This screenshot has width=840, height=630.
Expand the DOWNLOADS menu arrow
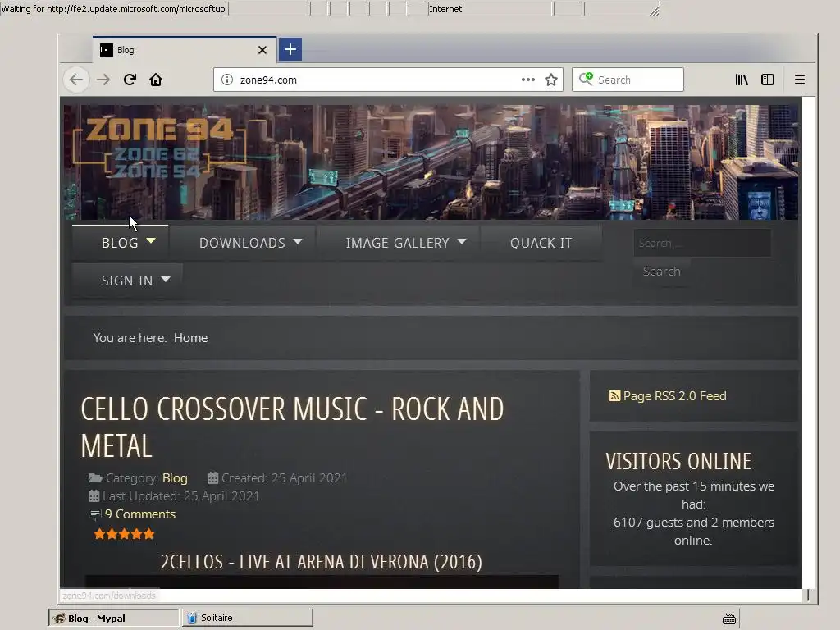298,242
